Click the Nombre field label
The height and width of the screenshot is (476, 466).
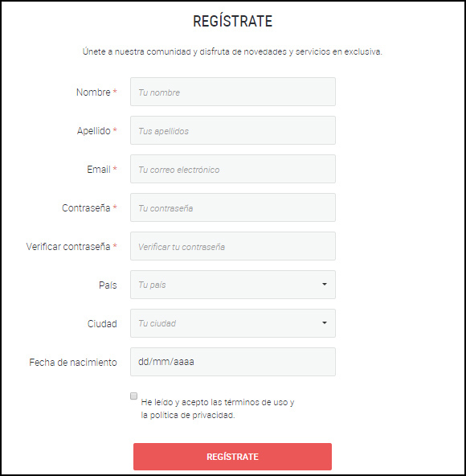coord(93,92)
